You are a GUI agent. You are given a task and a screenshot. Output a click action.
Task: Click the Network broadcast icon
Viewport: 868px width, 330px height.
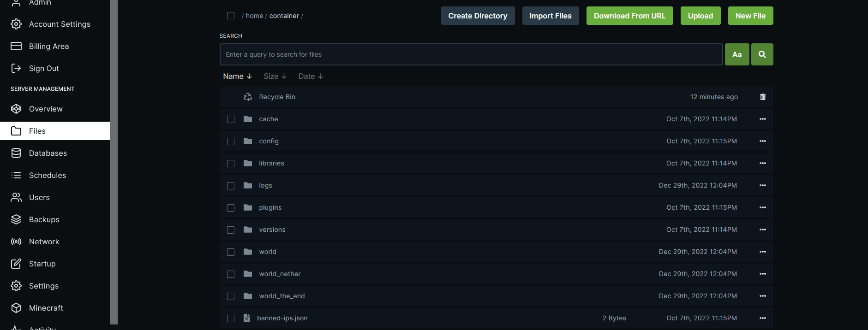pyautogui.click(x=16, y=242)
